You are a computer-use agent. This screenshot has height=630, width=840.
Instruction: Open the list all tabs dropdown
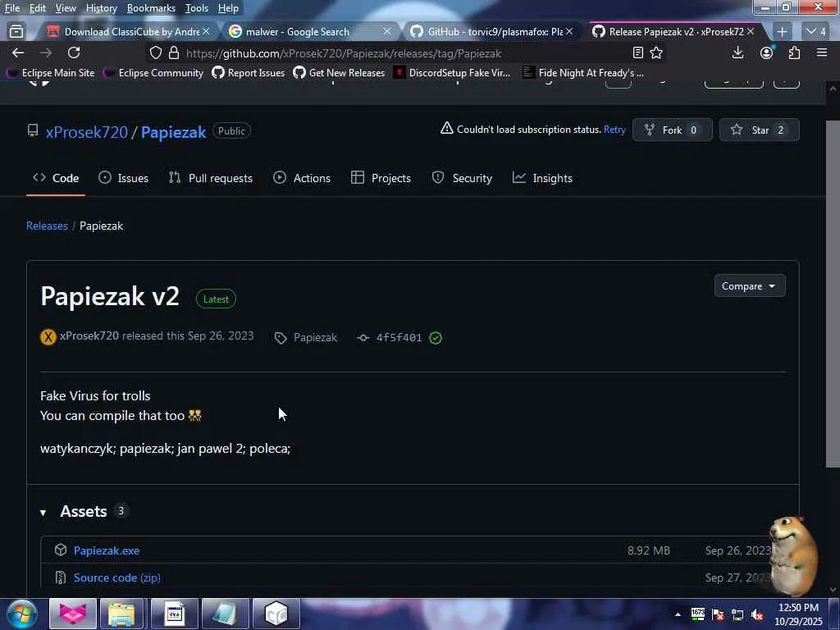(x=815, y=32)
